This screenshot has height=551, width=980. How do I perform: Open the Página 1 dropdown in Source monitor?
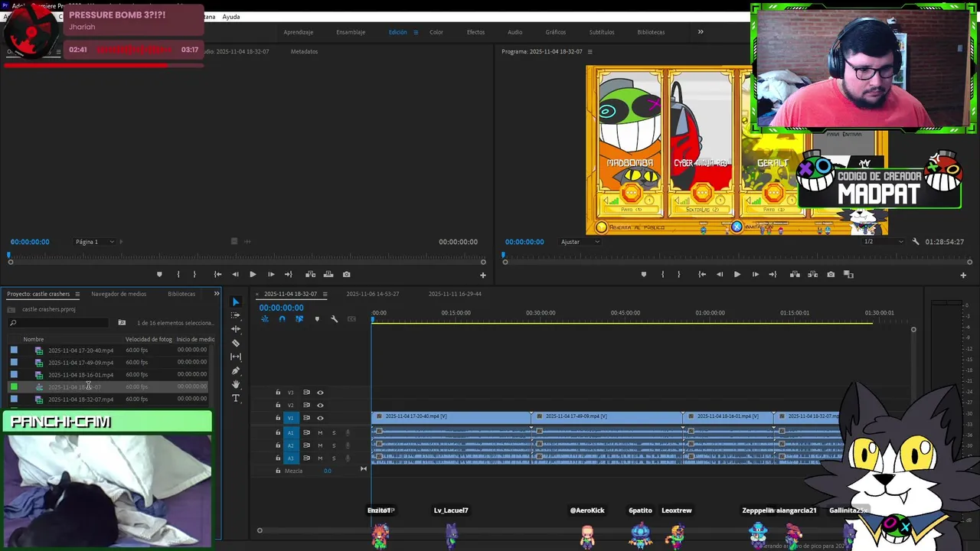pos(94,242)
